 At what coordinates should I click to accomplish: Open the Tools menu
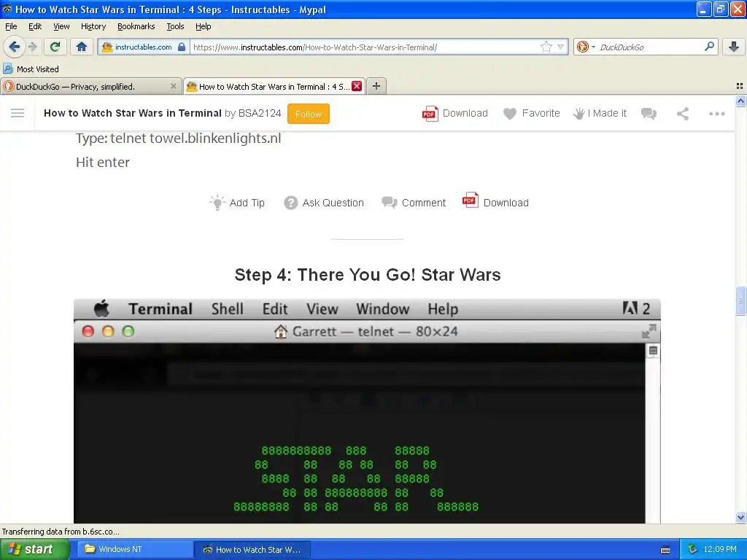[175, 26]
